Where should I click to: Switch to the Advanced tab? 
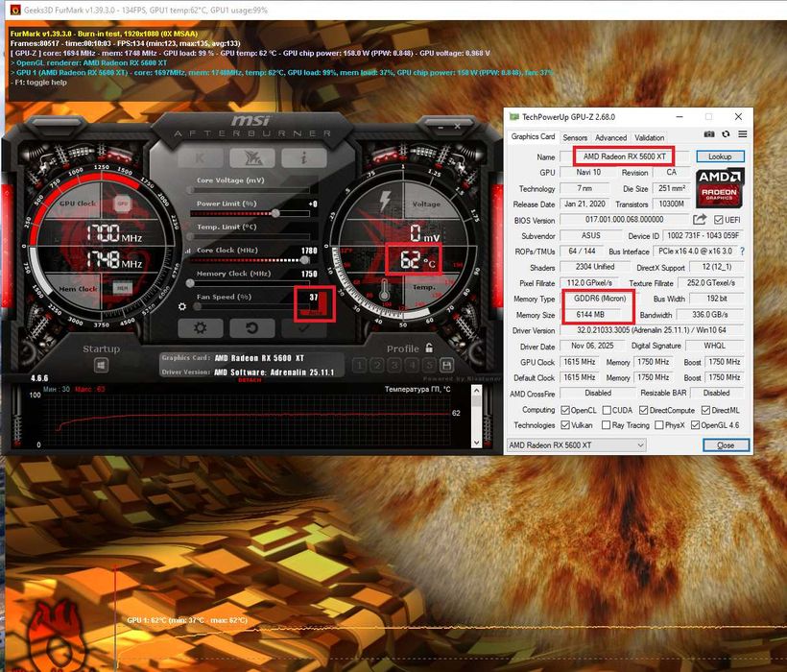click(610, 137)
